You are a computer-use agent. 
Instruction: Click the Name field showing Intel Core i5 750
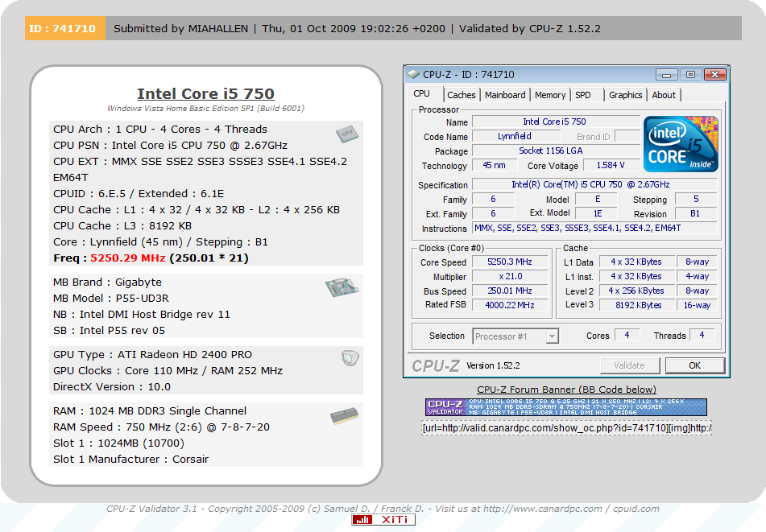coord(556,122)
